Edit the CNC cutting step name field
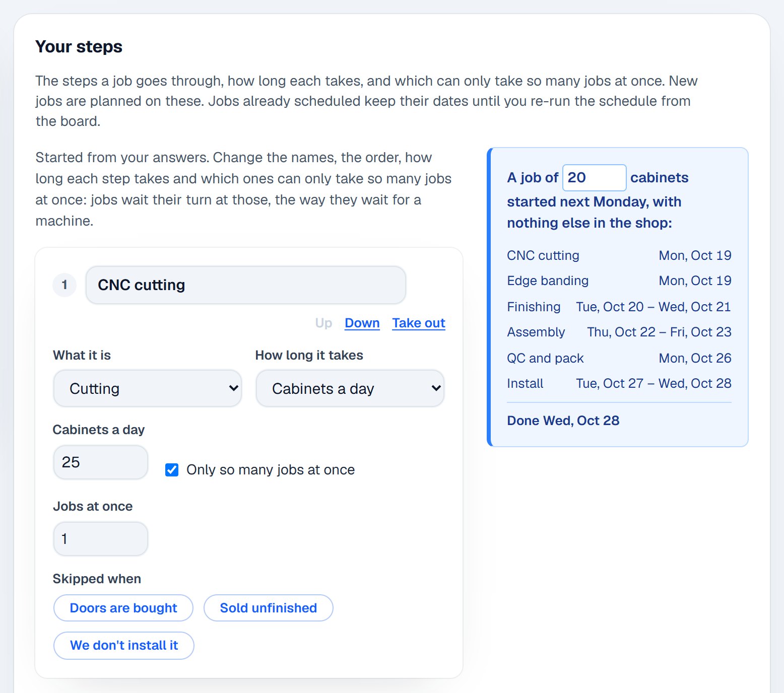The height and width of the screenshot is (693, 784). tap(246, 285)
